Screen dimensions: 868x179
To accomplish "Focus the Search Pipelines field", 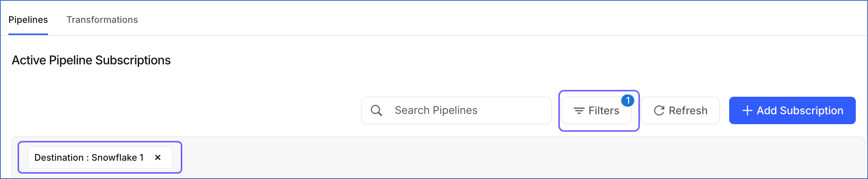I will (457, 110).
